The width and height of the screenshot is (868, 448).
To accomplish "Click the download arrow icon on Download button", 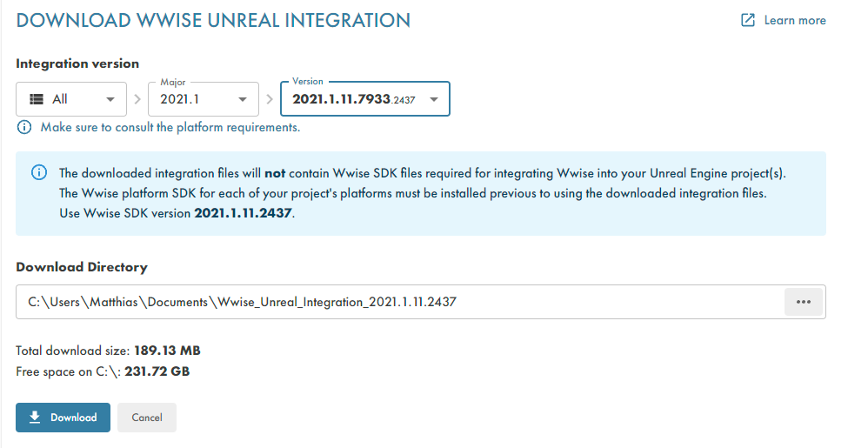I will [35, 418].
